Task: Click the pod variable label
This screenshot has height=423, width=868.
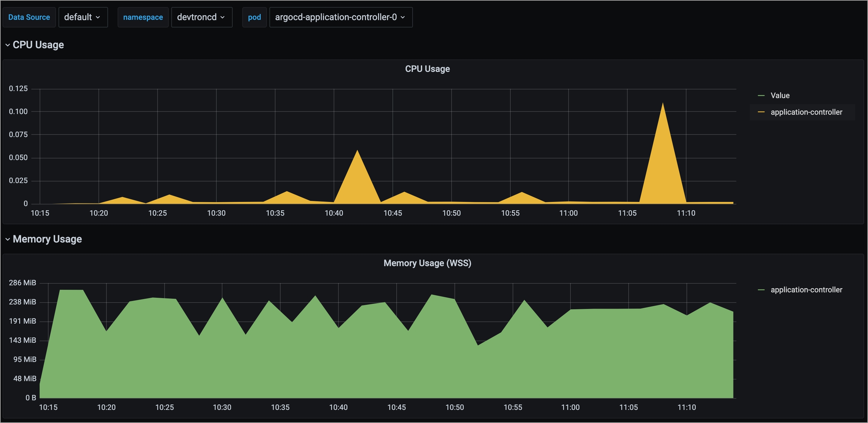Action: click(x=254, y=17)
